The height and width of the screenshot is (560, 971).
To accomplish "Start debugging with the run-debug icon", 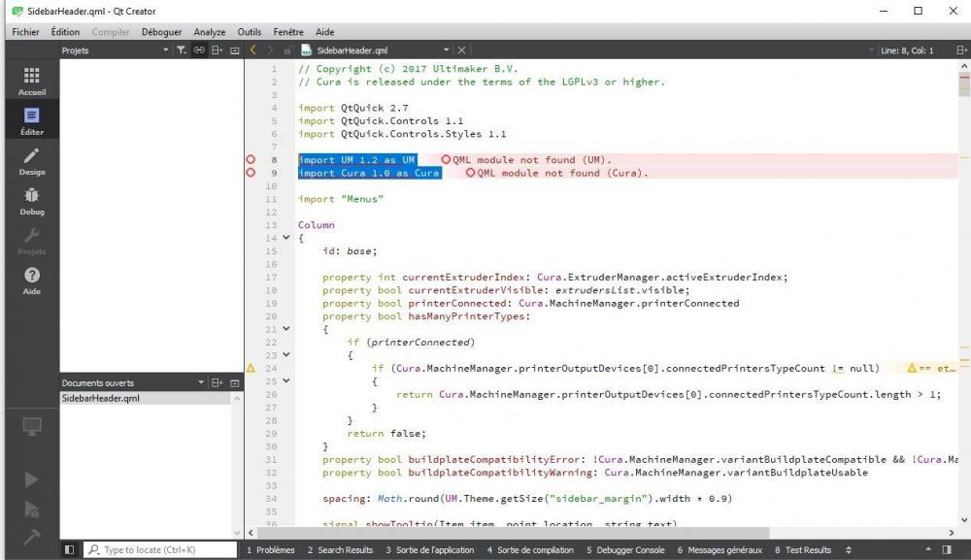I will coord(32,510).
